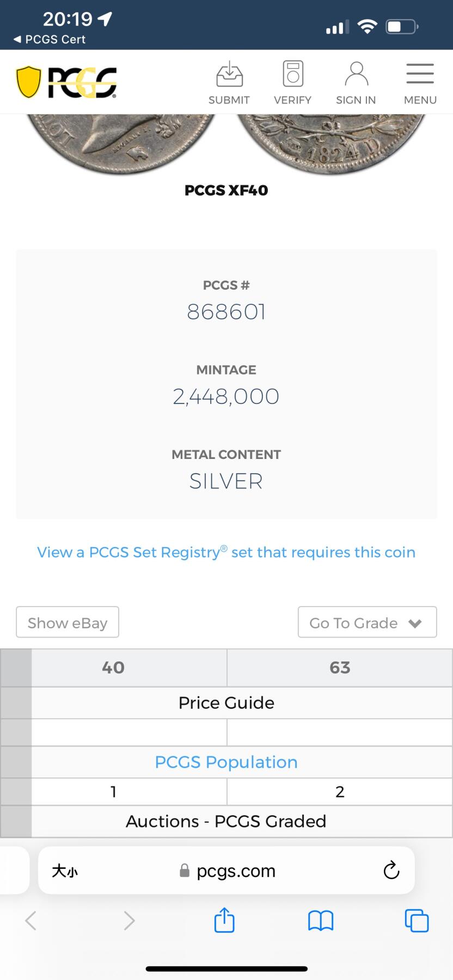Expand the Go To Grade dropdown
The height and width of the screenshot is (980, 453).
tap(367, 622)
